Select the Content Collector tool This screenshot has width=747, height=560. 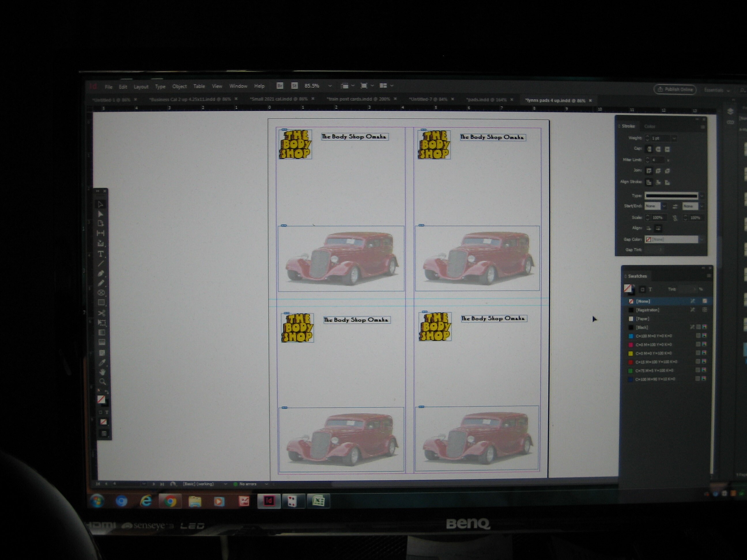[101, 243]
